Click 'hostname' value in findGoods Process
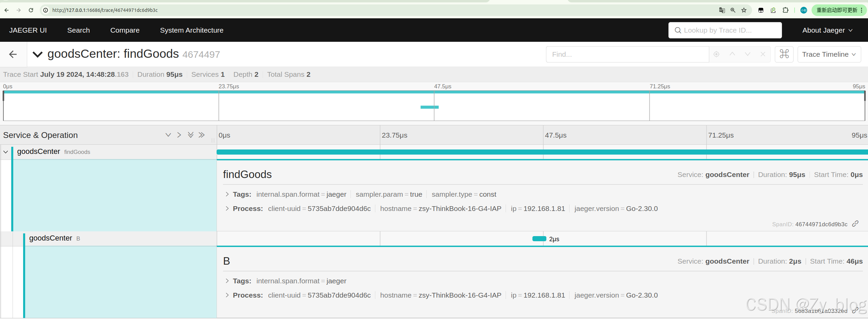868x319 pixels. (x=460, y=209)
